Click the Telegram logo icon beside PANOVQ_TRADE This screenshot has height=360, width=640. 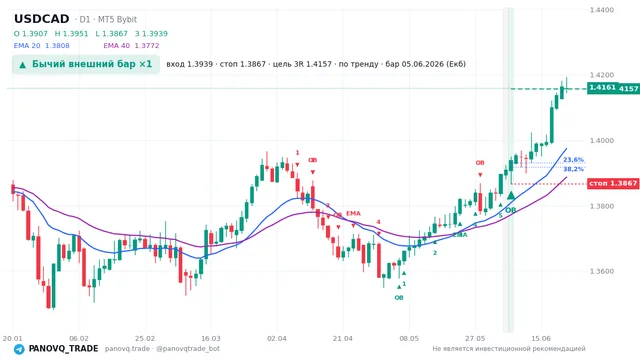pyautogui.click(x=19, y=349)
